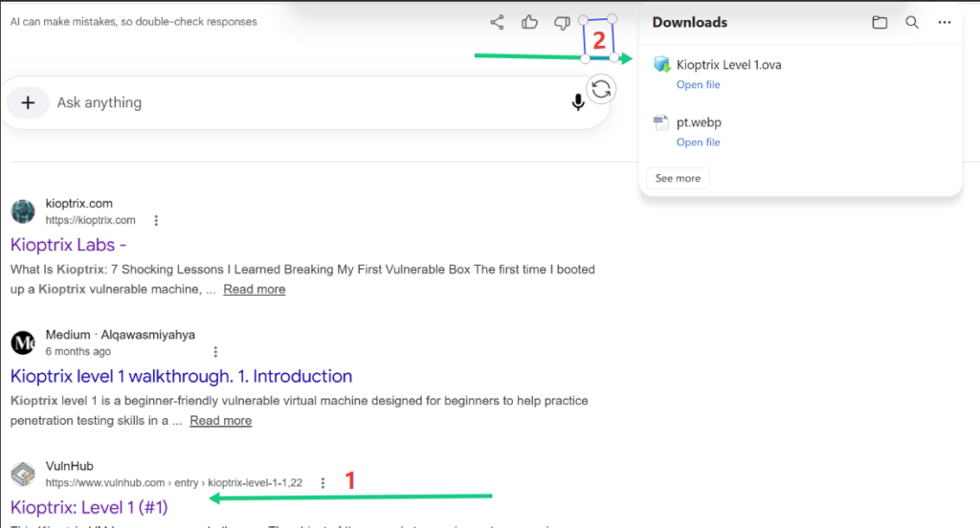Click Kioptrix Level 1.ova file name

point(728,65)
